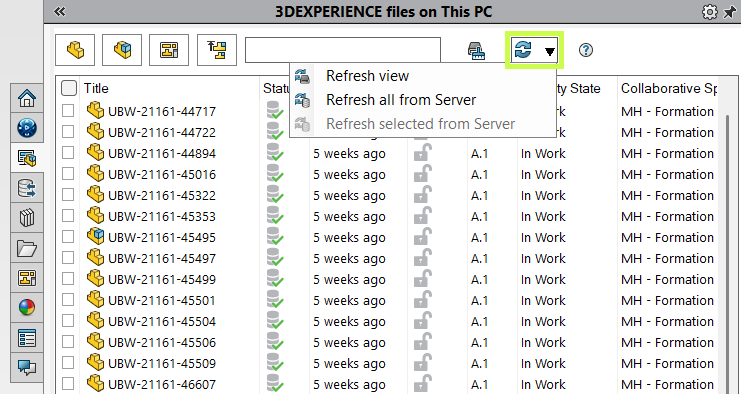
Task: Click the Collaborative Space column header
Action: [668, 88]
